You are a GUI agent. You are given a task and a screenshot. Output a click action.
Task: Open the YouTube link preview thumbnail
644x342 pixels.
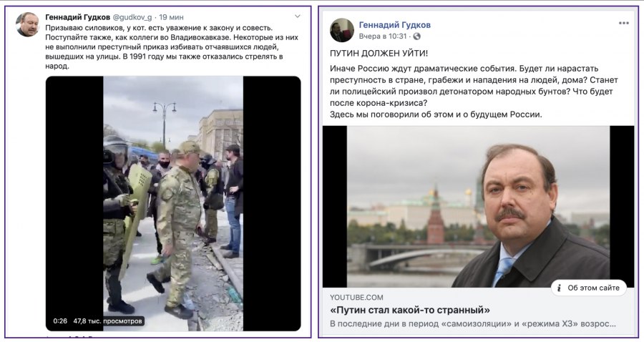coord(478,207)
